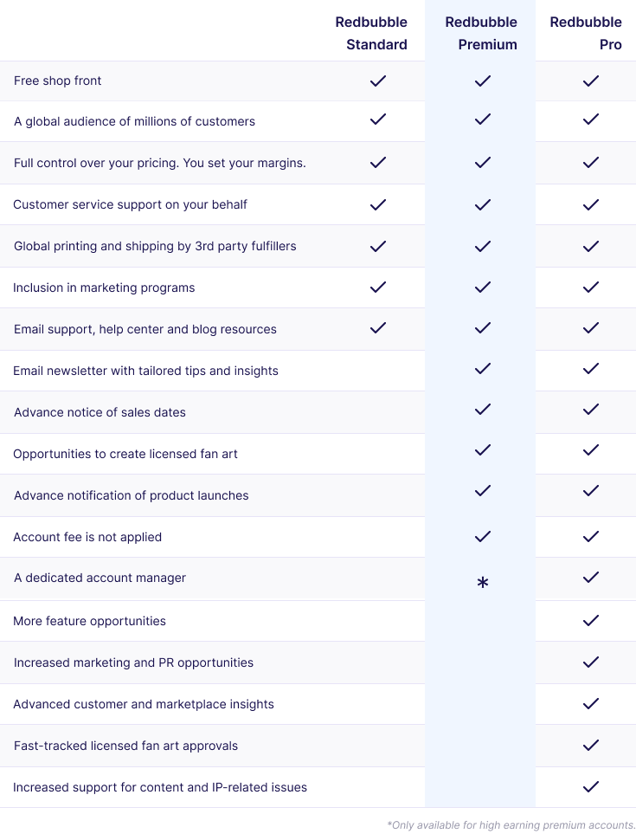Click the 'Email newsletter with tailored tips' row label
The height and width of the screenshot is (840, 636).
point(145,371)
